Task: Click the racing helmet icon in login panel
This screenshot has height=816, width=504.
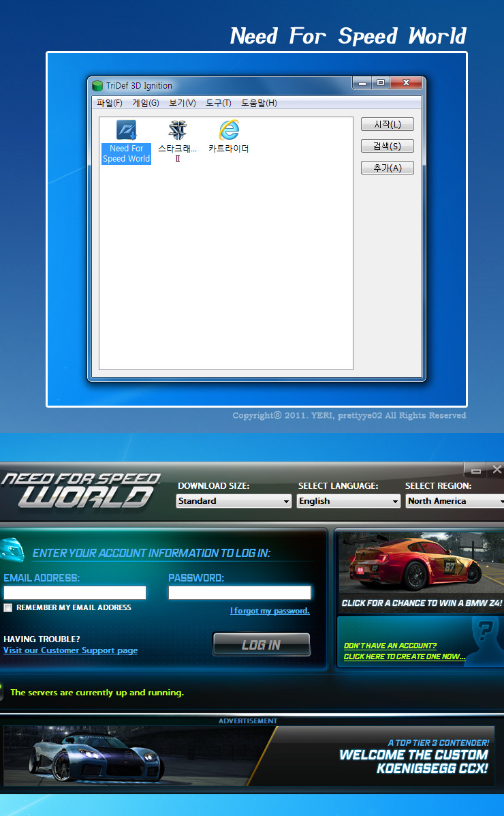Action: (x=12, y=551)
